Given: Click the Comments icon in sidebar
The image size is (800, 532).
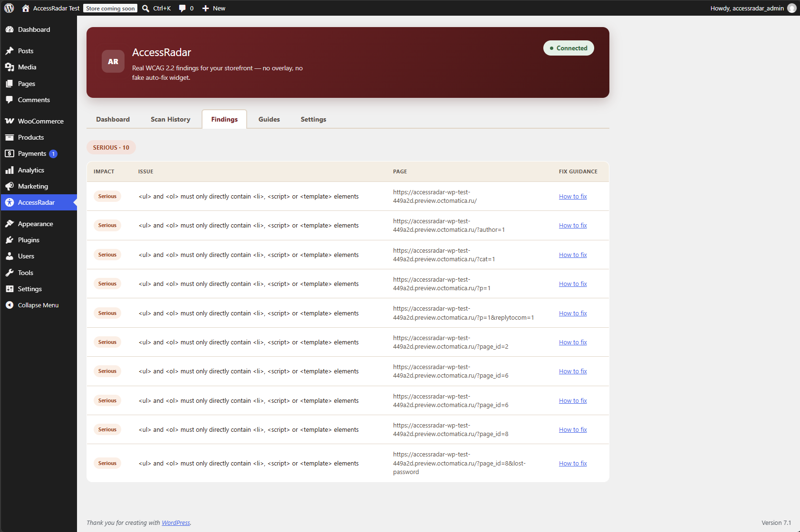Looking at the screenshot, I should click(10, 100).
